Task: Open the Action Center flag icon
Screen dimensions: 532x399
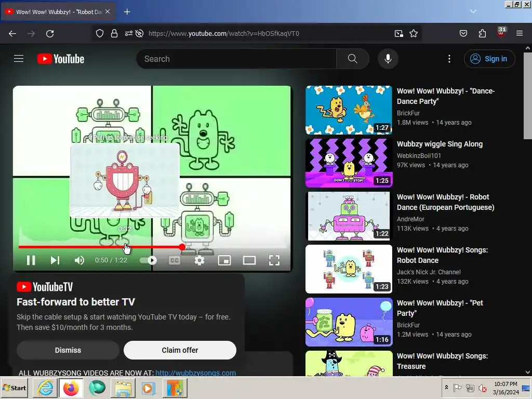Action: (x=458, y=388)
